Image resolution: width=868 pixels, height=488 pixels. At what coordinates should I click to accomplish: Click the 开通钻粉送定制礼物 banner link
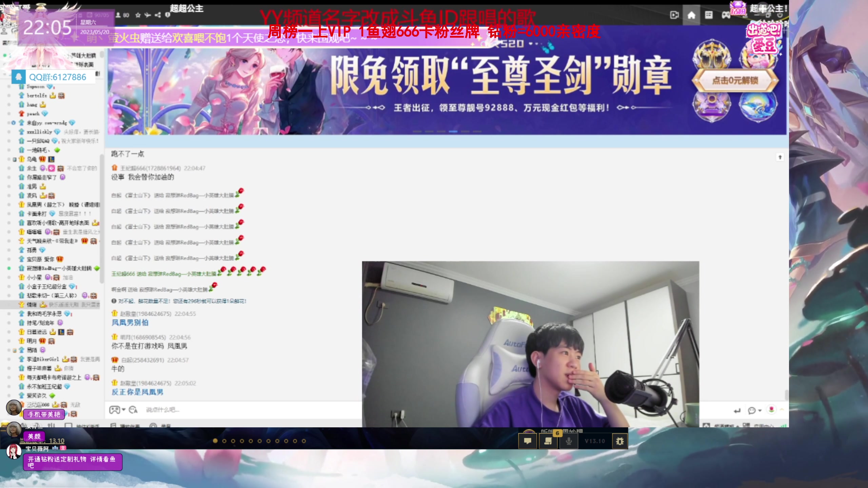(x=73, y=462)
